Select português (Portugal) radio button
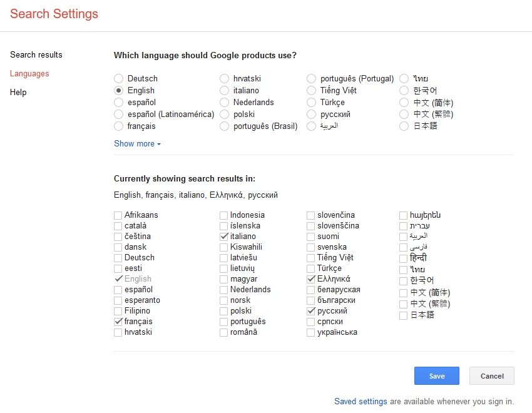The height and width of the screenshot is (413, 532). tap(311, 79)
